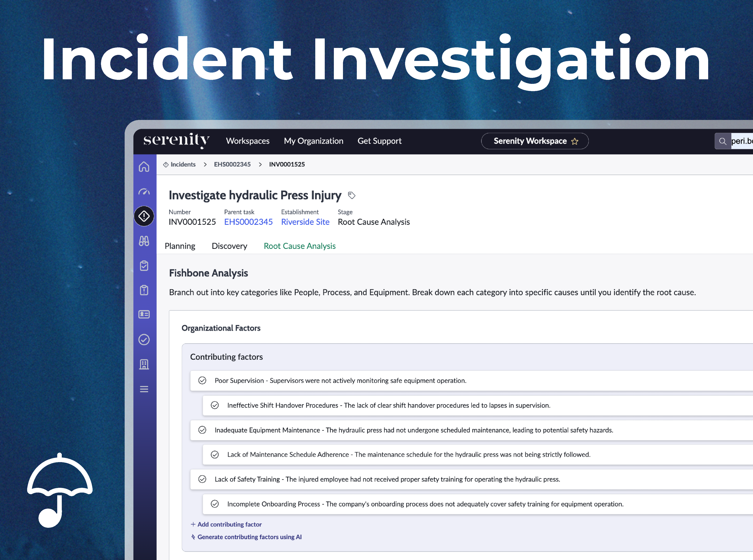Select the incidents diamond alert icon

coord(144,216)
